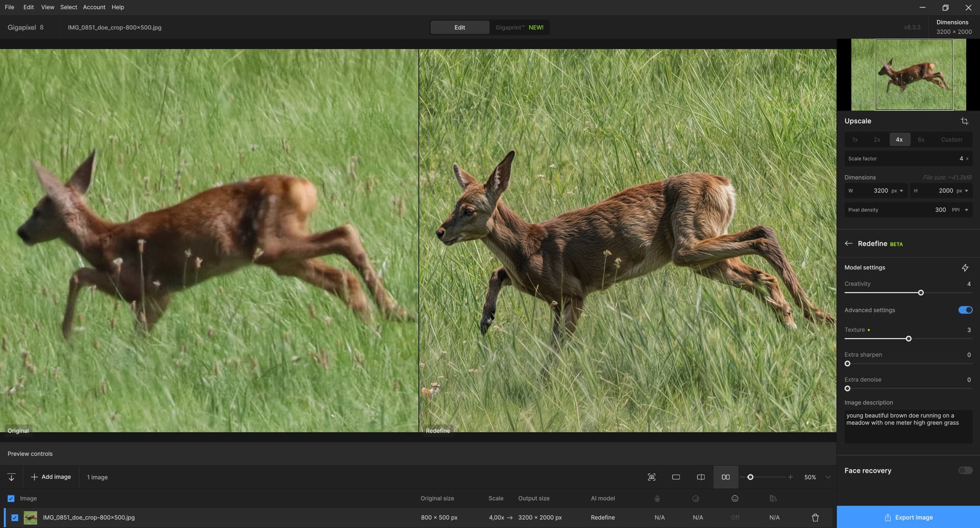Select the 2x upscale option

click(x=877, y=139)
